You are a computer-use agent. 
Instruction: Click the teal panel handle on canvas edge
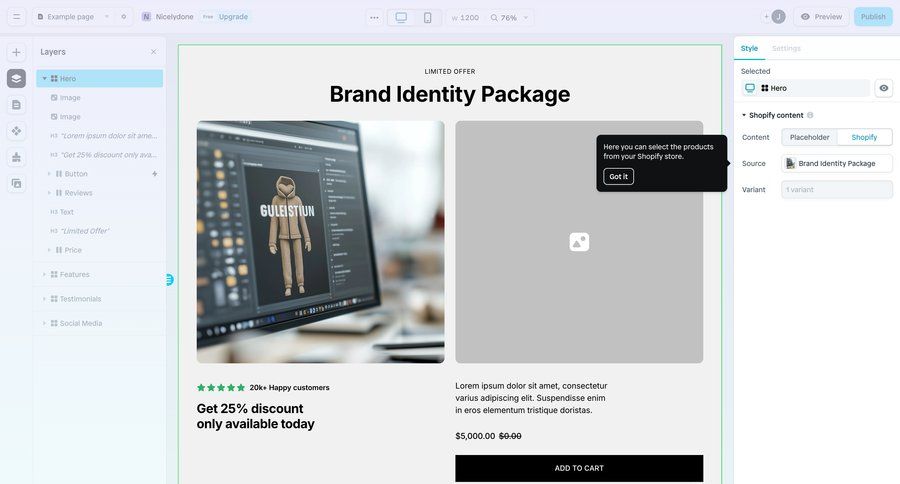tap(170, 280)
